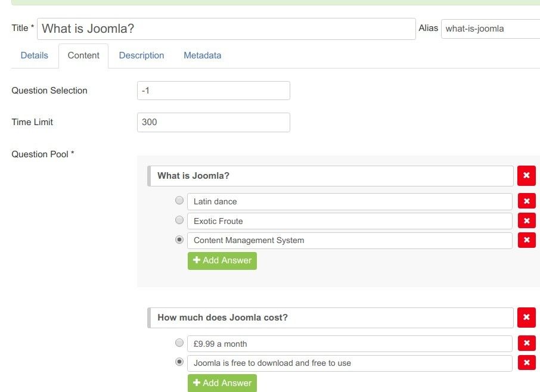
Task: Remove the 'Latin dance' answer
Action: pyautogui.click(x=526, y=201)
